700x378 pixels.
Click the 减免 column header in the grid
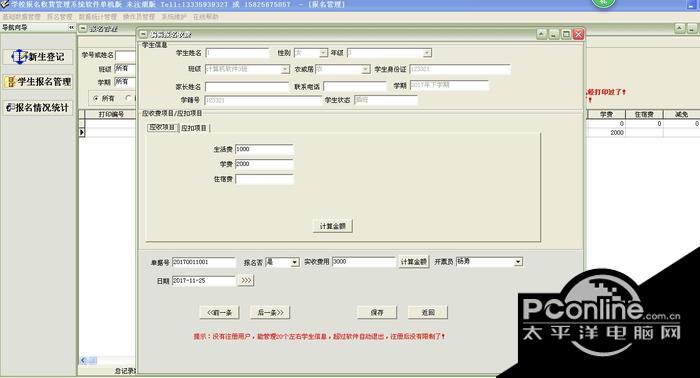pos(681,114)
